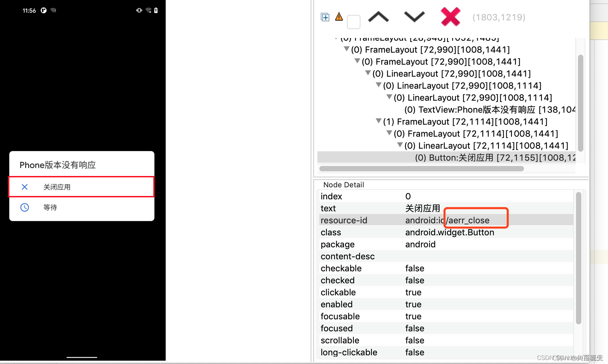Screen dimensions: 608x364
Task: Click the scrollable row value false
Action: click(415, 340)
